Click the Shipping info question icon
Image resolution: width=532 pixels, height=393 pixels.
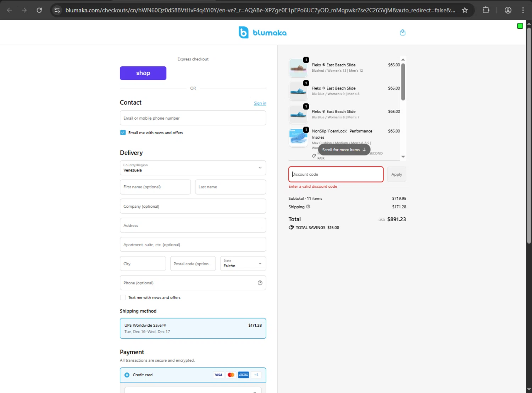(x=308, y=207)
